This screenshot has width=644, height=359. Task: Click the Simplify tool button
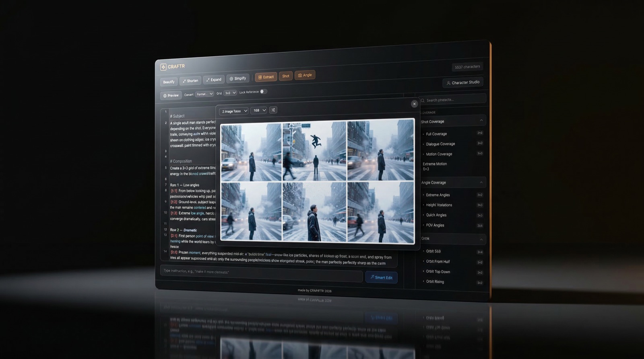point(238,78)
